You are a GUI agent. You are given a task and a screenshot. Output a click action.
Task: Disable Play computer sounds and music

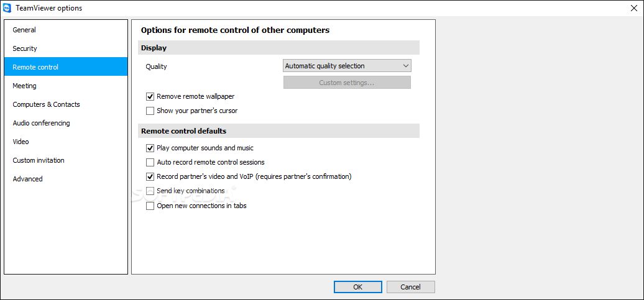[150, 148]
